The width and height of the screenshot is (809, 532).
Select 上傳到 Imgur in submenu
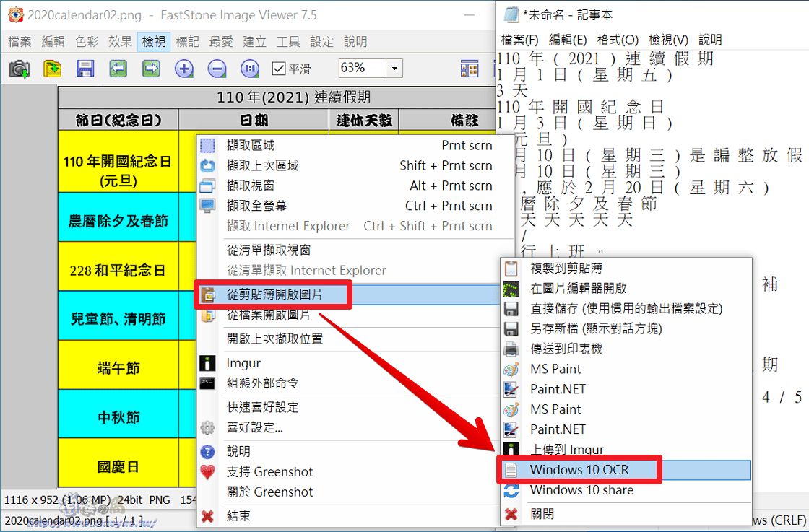(626, 449)
